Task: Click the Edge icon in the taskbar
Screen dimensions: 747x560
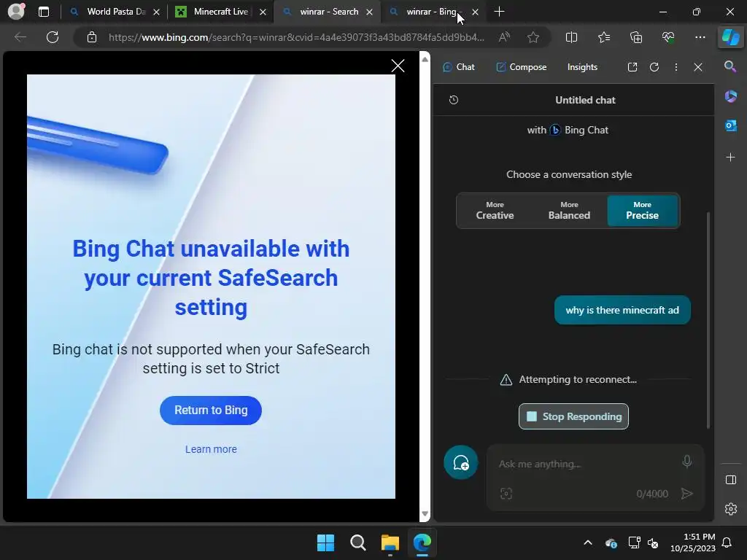Action: [x=422, y=542]
